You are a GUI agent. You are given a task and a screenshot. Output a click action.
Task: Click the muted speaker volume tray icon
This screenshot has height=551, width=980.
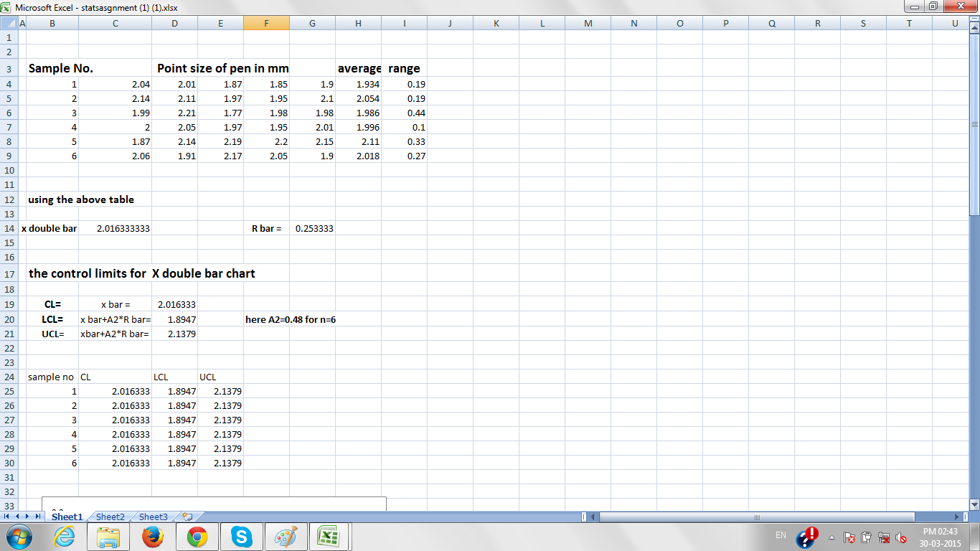click(901, 537)
